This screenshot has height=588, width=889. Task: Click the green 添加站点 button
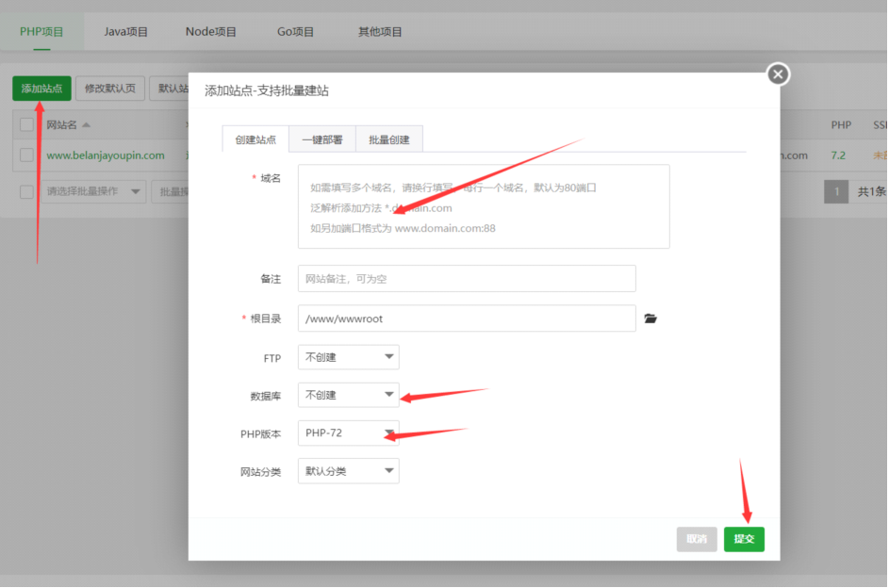42,89
